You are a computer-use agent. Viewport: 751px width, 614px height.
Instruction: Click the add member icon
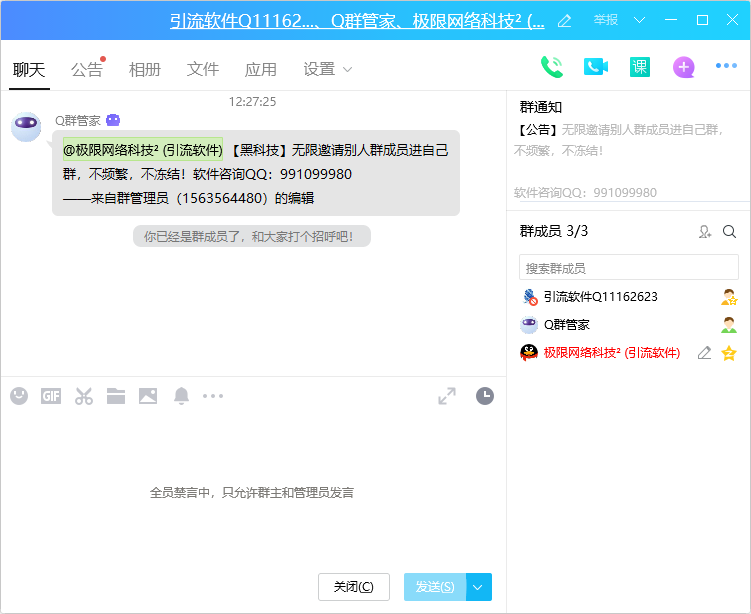tap(705, 232)
